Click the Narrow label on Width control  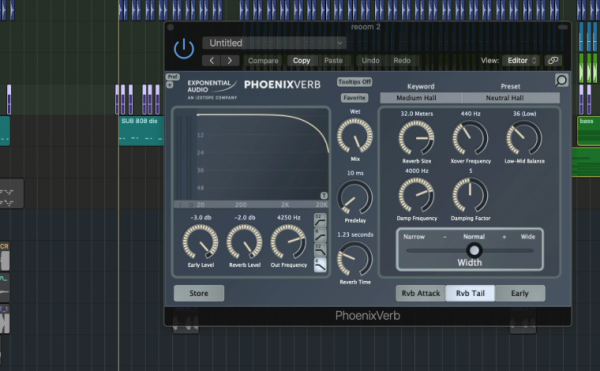(x=414, y=237)
